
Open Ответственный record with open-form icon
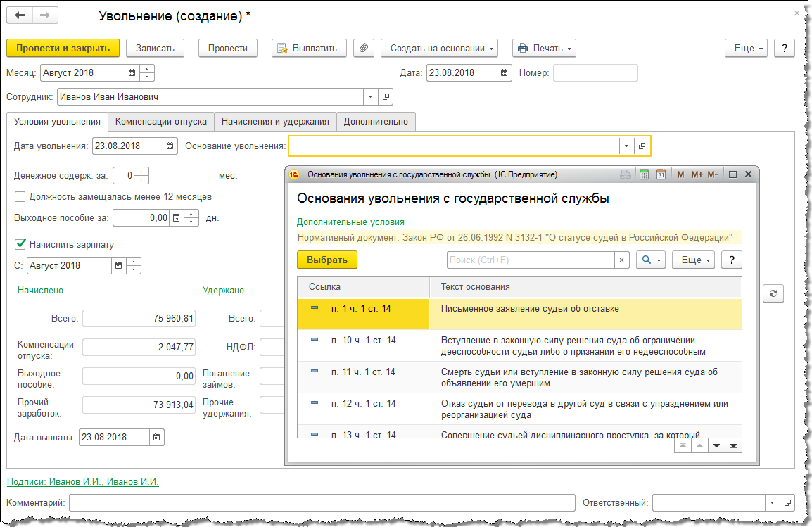tap(787, 502)
